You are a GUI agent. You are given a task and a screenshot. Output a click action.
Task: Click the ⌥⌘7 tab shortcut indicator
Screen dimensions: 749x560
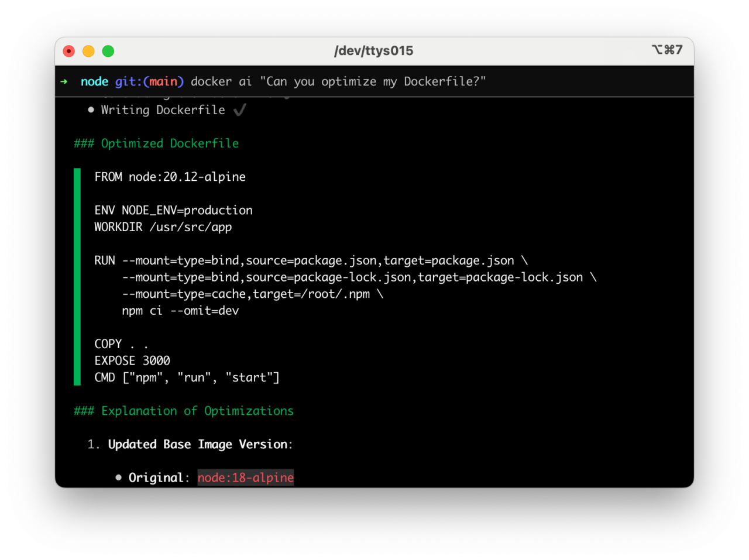coord(668,50)
